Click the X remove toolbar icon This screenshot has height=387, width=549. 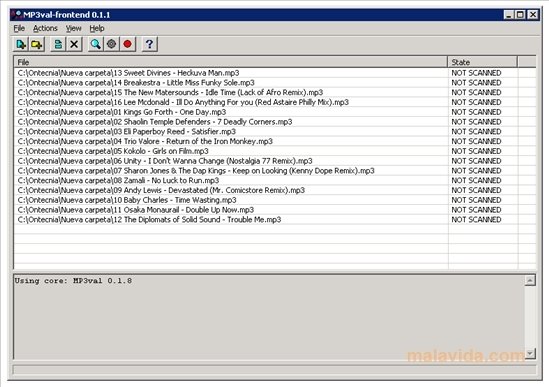74,44
